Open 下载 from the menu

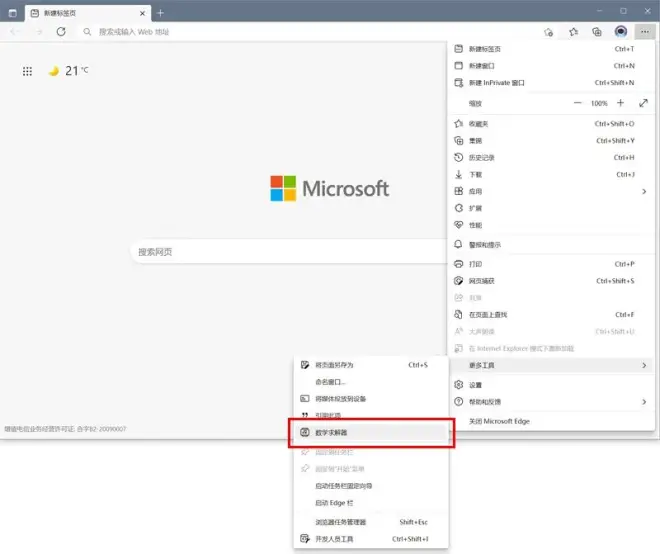pos(551,174)
